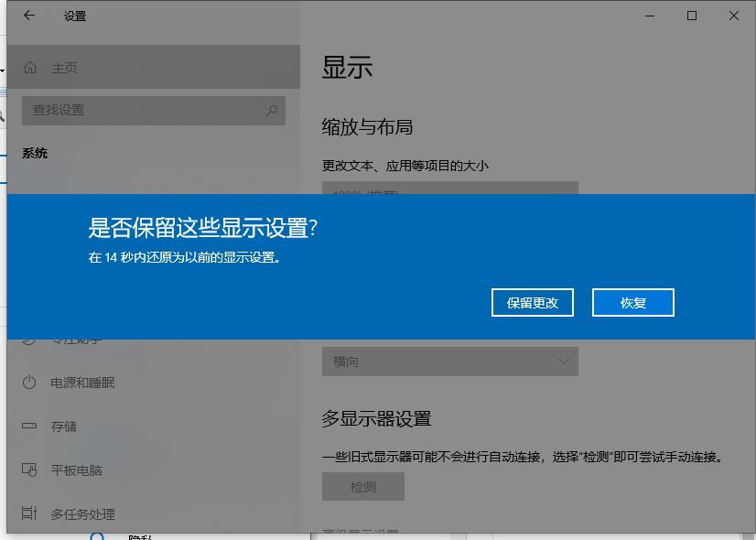756x540 pixels.
Task: Click the search magnifier icon
Action: 272,110
